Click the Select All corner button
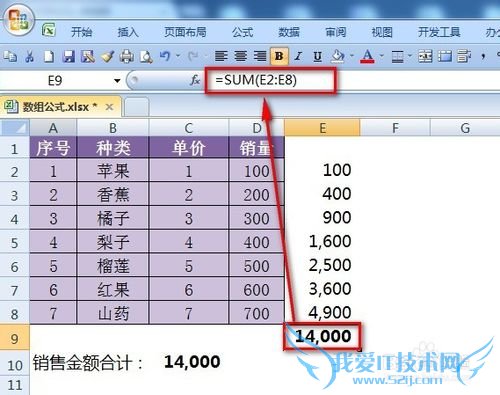 click(15, 128)
